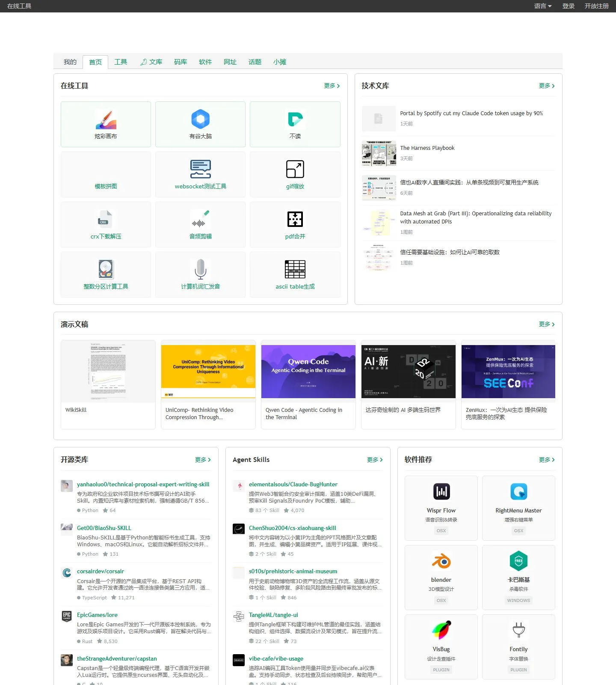Viewport: 616px width, 685px height.
Task: Expand 更多 in 演示文稿 section
Action: [547, 324]
